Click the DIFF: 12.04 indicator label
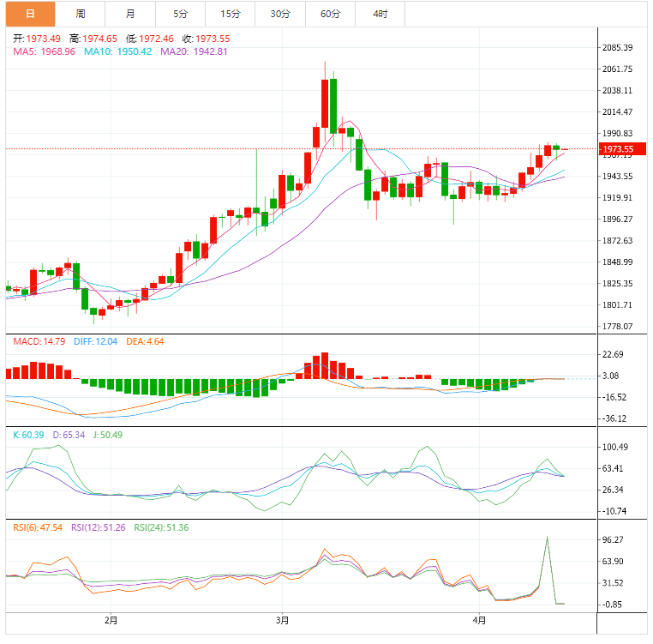Screen dimensions: 653x644 click(x=96, y=341)
